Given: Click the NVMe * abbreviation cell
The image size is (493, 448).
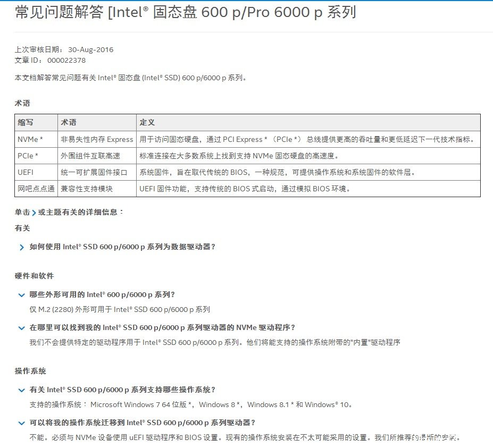Looking at the screenshot, I should [x=36, y=139].
